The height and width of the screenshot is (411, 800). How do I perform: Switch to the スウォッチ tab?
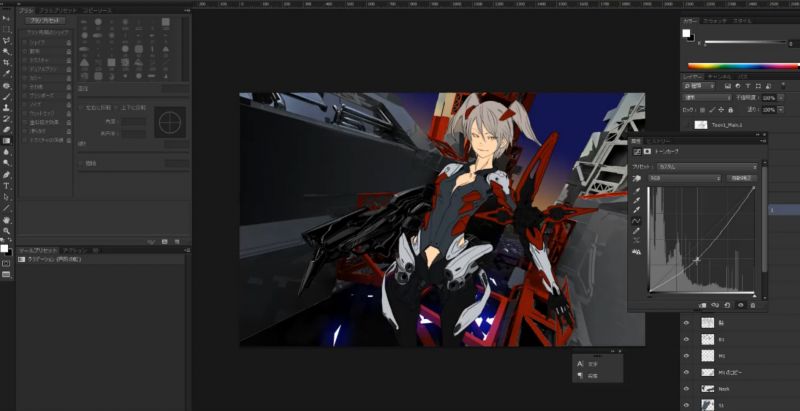point(715,21)
